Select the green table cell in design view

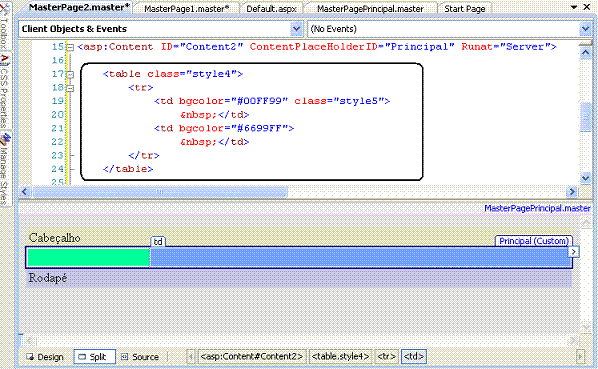pyautogui.click(x=88, y=257)
